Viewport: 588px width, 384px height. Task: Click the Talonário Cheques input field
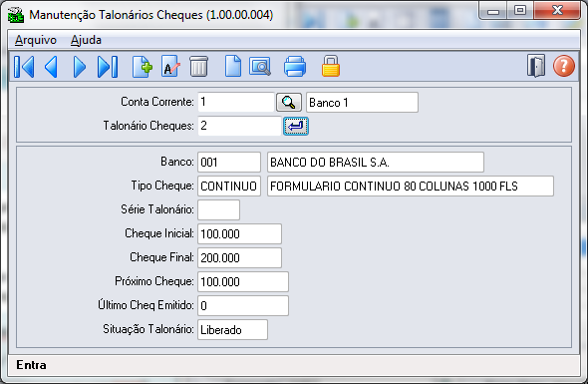click(239, 126)
